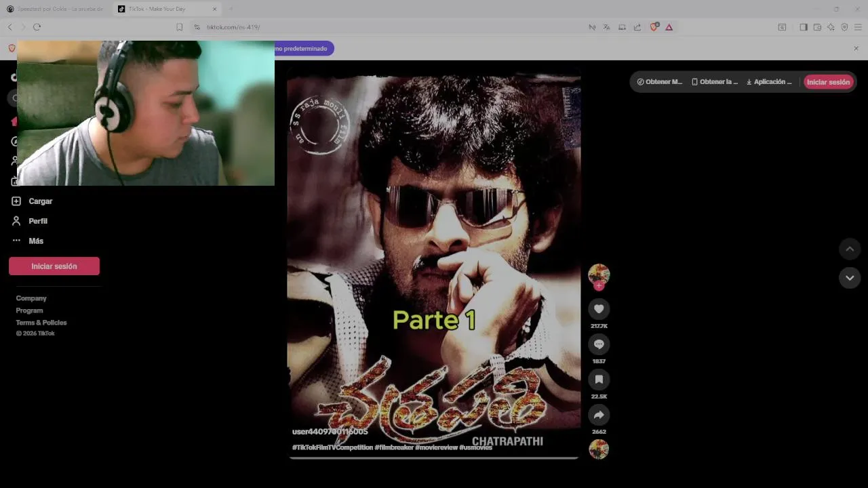The image size is (868, 488).
Task: Bookmark page icon left of address
Action: pos(179,27)
